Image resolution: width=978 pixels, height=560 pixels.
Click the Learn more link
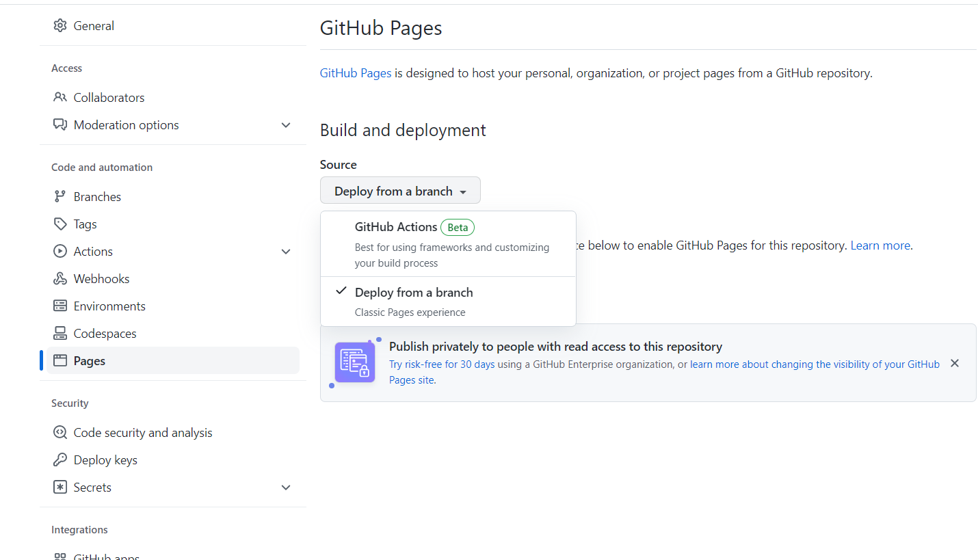[x=880, y=245]
